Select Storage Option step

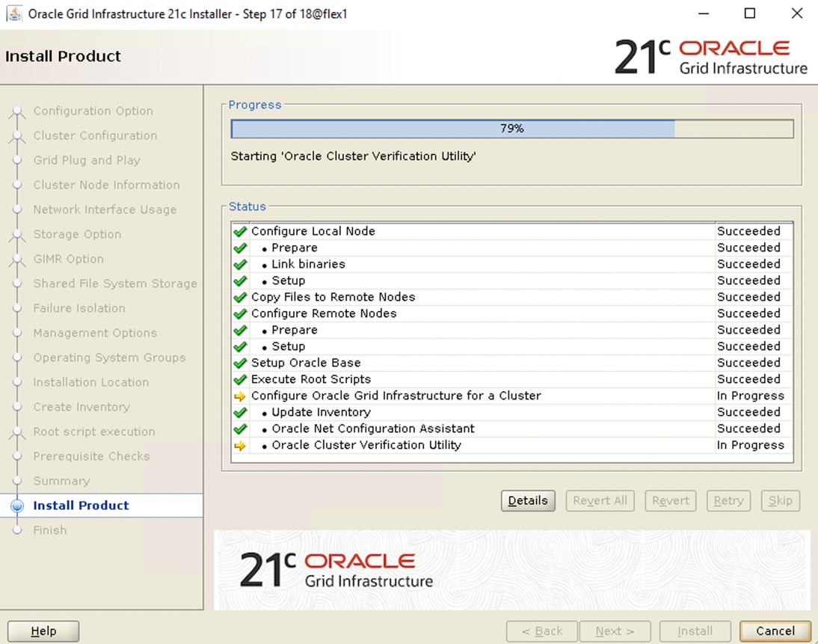[77, 234]
